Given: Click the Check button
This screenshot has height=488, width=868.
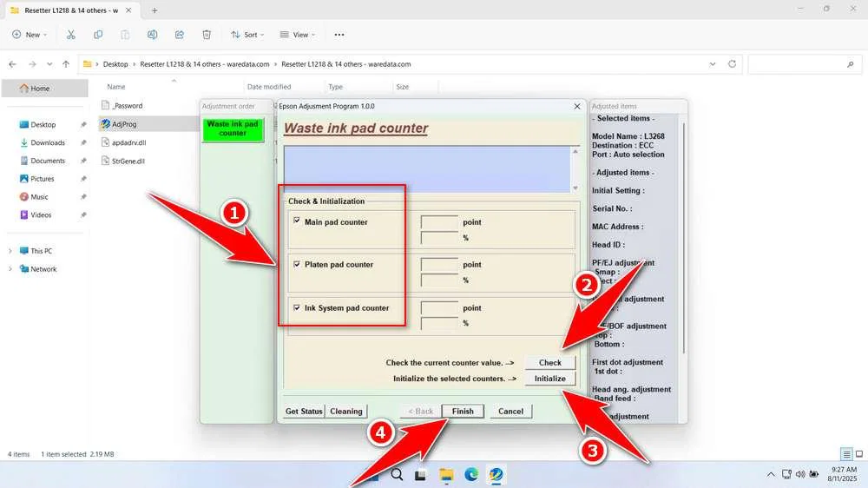Looking at the screenshot, I should coord(550,363).
